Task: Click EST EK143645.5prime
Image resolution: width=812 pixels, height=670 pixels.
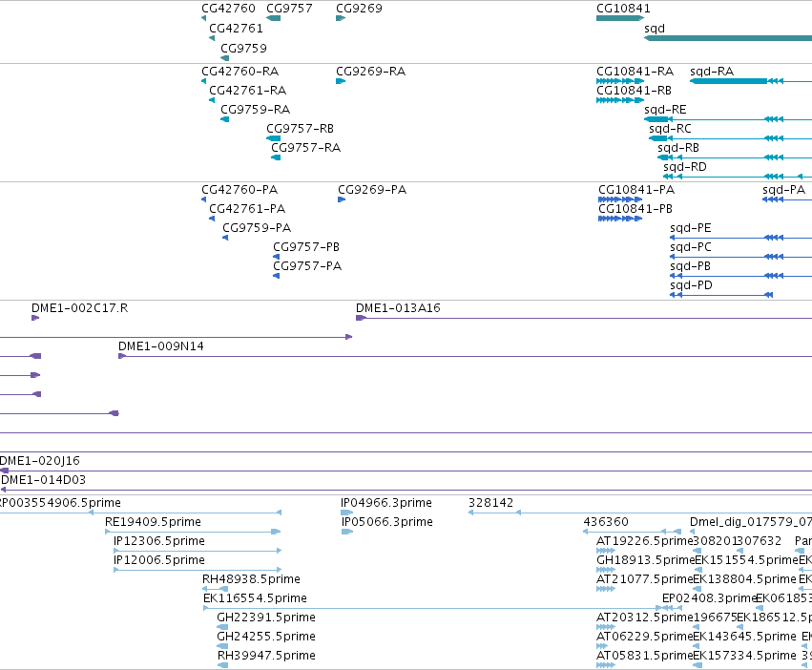Action: tap(744, 637)
